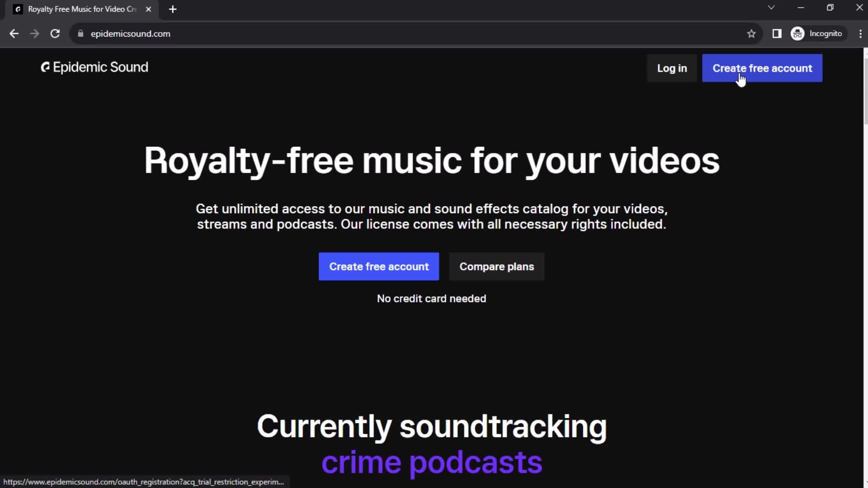The width and height of the screenshot is (868, 488).
Task: Click the new tab plus icon
Action: (x=172, y=9)
